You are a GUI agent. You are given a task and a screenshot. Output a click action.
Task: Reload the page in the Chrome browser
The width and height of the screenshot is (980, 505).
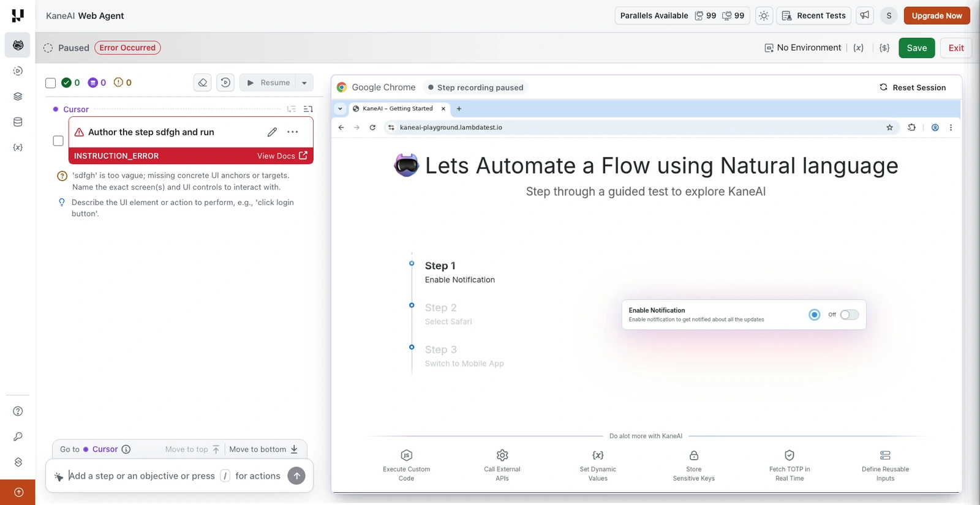[372, 127]
